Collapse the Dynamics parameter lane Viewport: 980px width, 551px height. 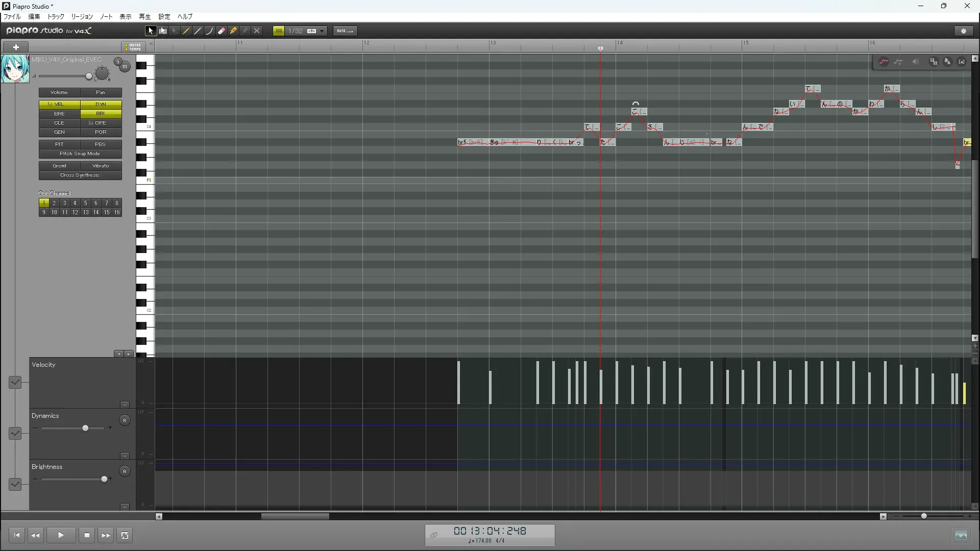pyautogui.click(x=125, y=456)
